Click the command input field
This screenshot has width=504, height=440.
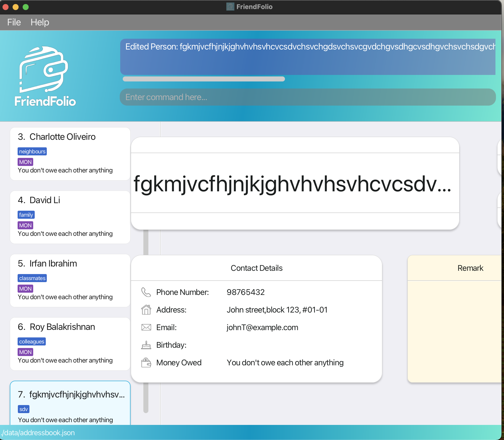(x=307, y=97)
